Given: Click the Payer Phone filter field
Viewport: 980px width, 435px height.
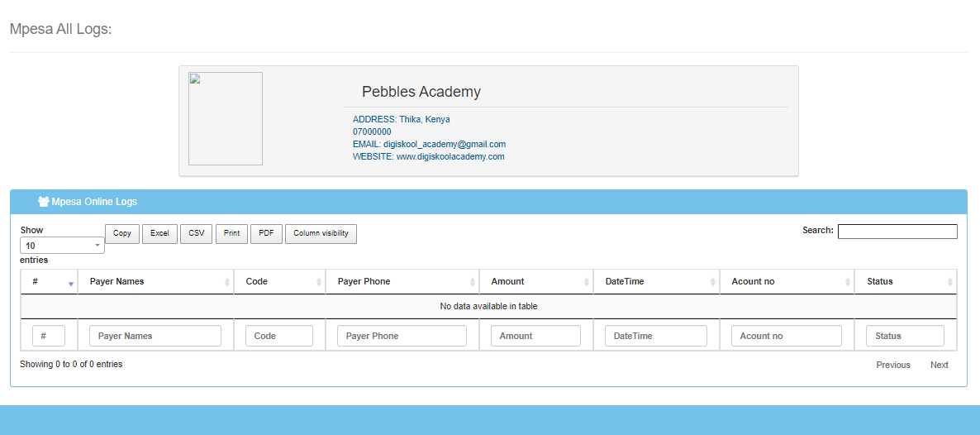Looking at the screenshot, I should click(402, 336).
